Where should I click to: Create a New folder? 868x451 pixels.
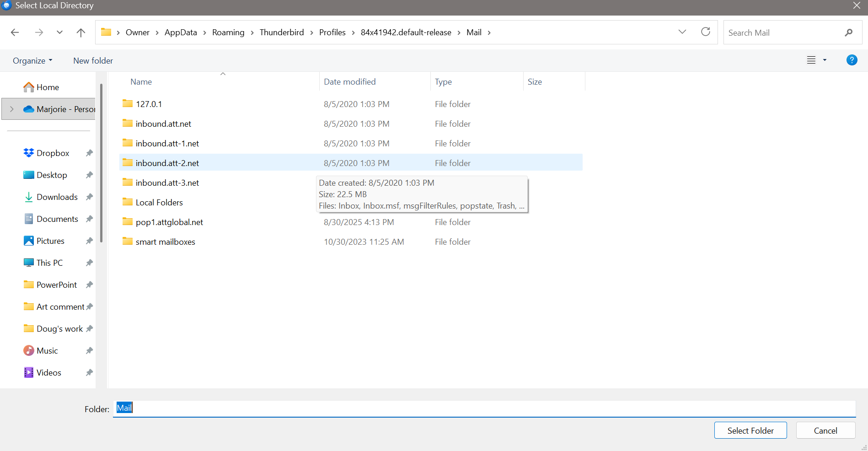click(93, 61)
